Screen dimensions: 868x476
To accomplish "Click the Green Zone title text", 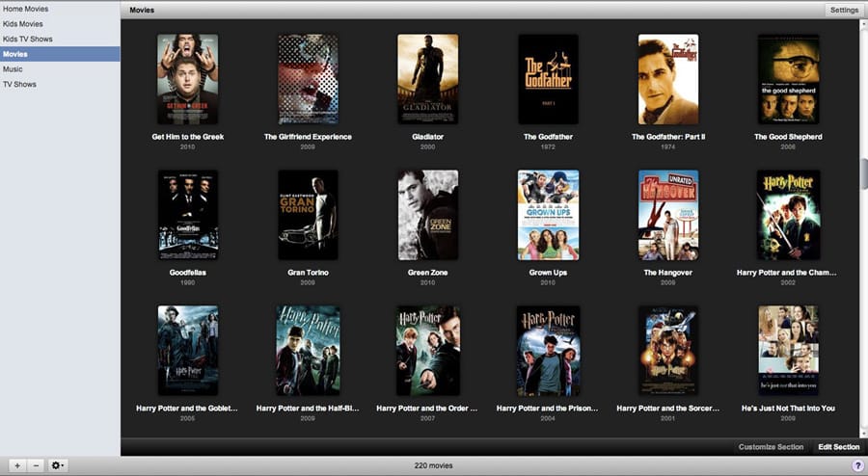I will click(x=428, y=273).
